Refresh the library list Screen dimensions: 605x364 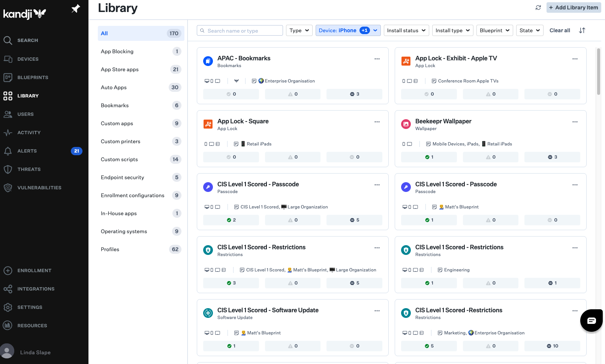coord(538,7)
